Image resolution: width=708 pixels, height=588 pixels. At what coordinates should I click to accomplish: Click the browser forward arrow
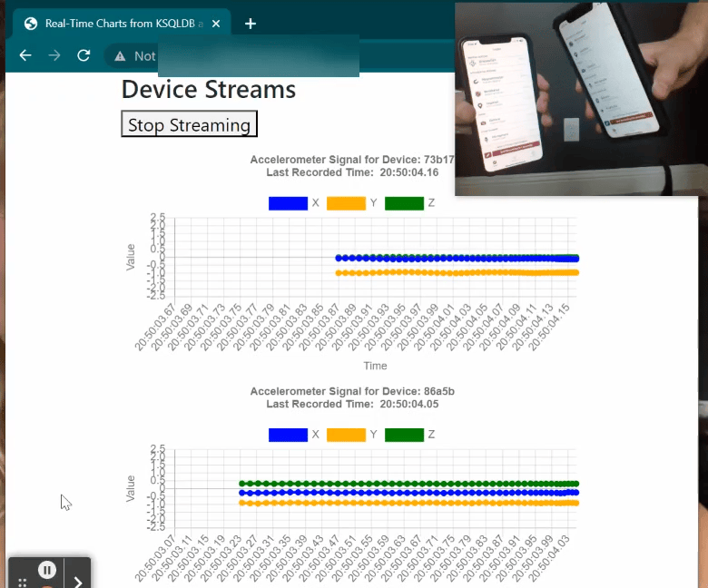[x=54, y=55]
